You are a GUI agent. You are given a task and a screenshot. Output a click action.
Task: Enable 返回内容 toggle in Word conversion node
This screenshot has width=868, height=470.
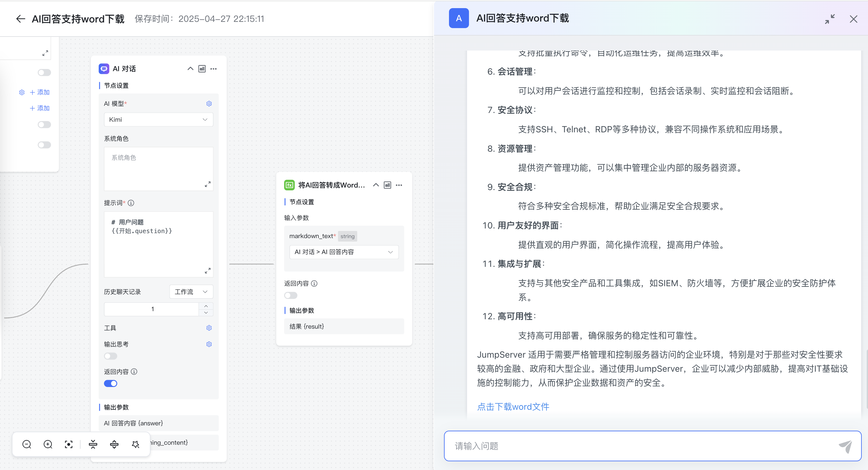point(290,296)
